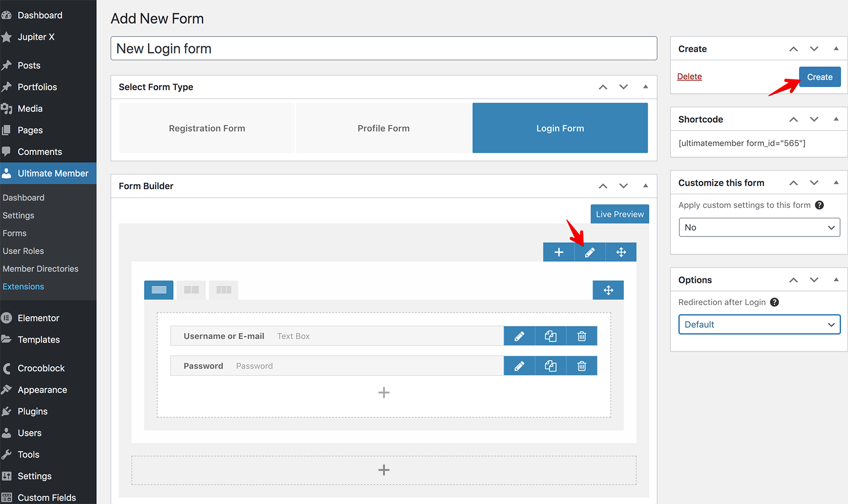Edit the Password field
The width and height of the screenshot is (848, 504).
(519, 366)
